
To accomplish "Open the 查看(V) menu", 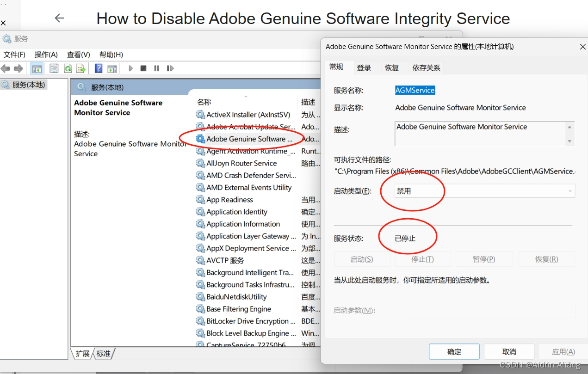I will (79, 55).
